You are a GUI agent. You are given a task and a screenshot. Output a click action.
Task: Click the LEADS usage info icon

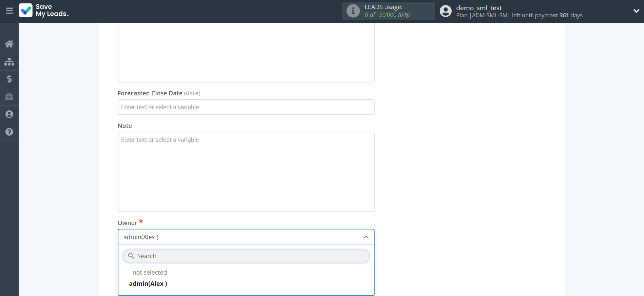pos(353,11)
